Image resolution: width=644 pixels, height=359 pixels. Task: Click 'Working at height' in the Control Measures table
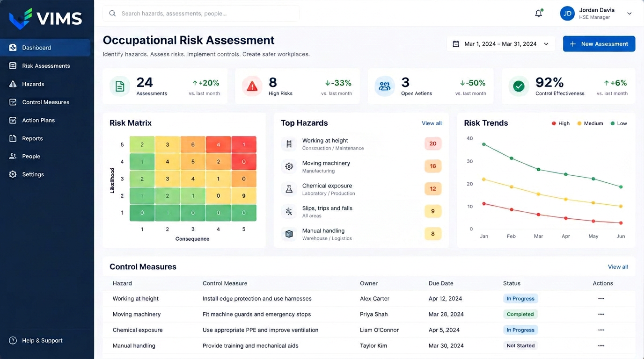coord(136,299)
